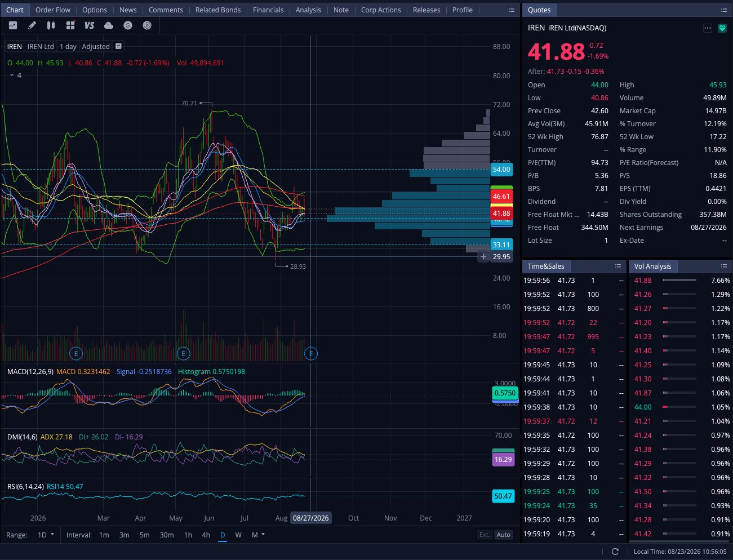Open the VS compare tool
The height and width of the screenshot is (560, 733).
(90, 25)
